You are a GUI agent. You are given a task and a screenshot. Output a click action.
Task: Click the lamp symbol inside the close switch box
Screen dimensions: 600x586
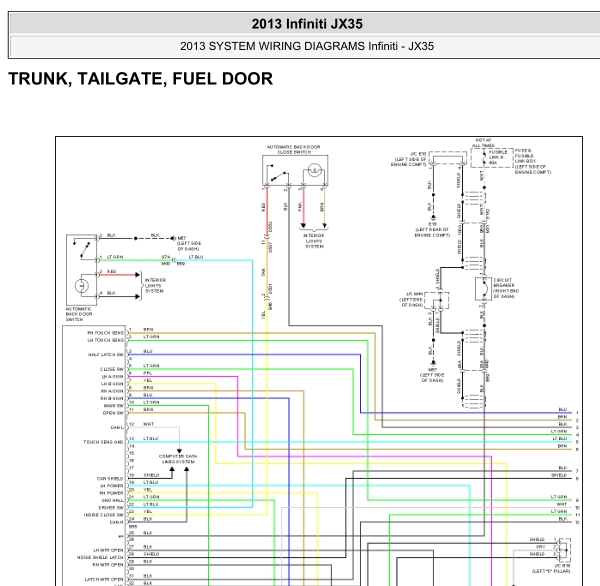pyautogui.click(x=315, y=170)
